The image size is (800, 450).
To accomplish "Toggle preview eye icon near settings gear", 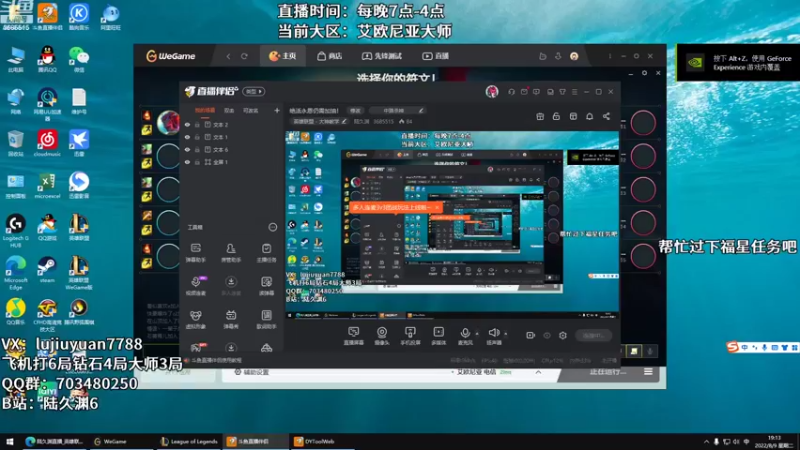I will pos(547,335).
